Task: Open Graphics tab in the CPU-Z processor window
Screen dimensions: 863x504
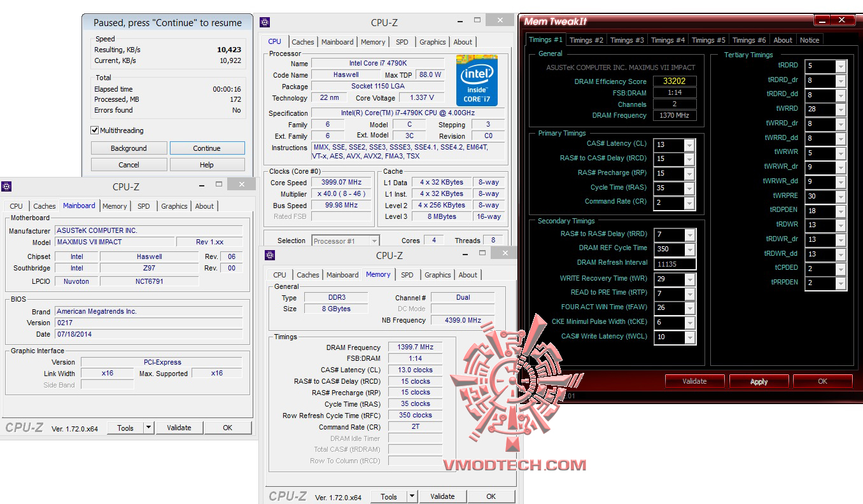Action: tap(433, 42)
